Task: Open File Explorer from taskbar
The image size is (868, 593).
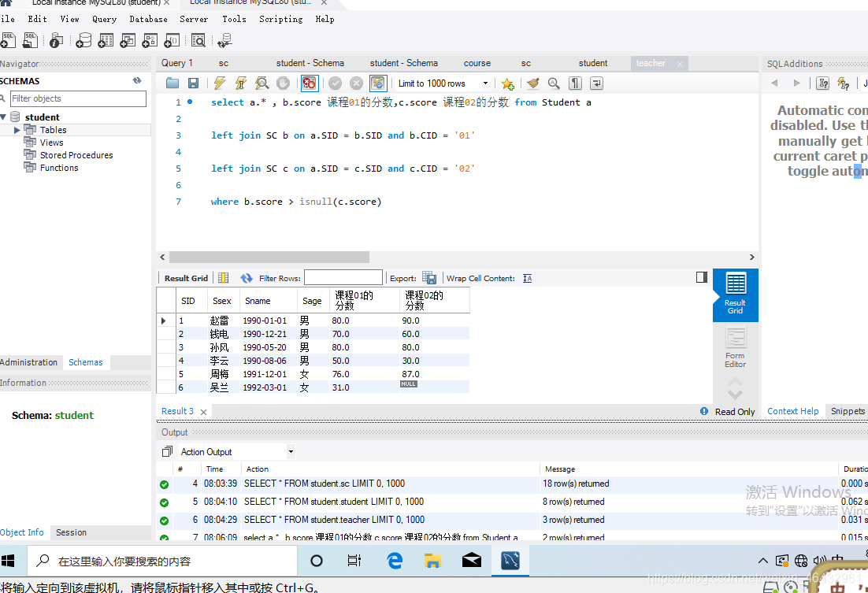Action: (432, 561)
